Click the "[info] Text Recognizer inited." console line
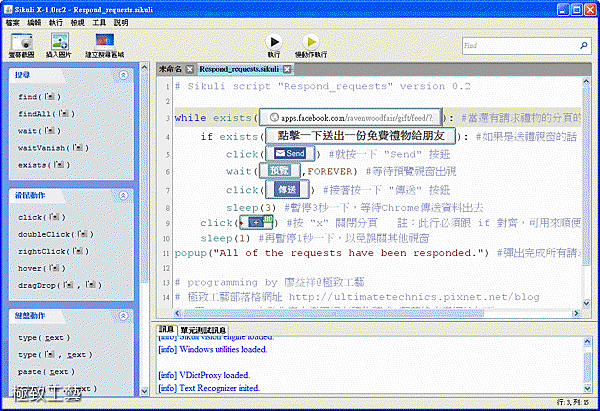This screenshot has height=411, width=600. (x=209, y=388)
